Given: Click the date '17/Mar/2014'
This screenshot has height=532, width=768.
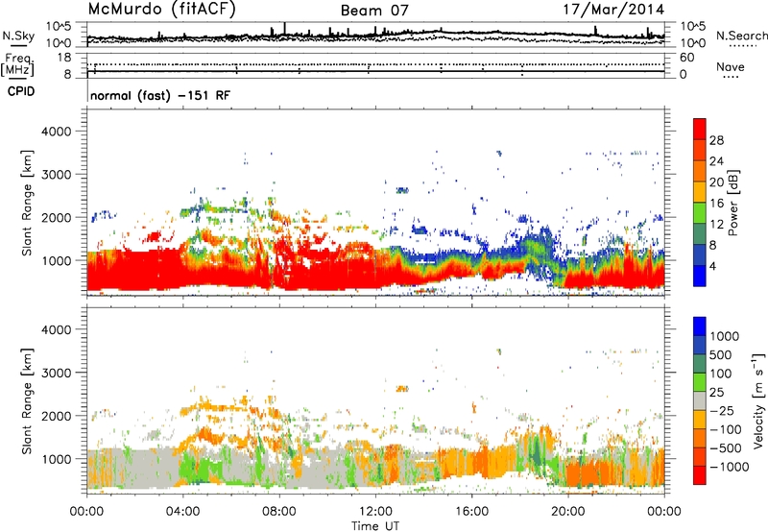Looking at the screenshot, I should tap(613, 10).
